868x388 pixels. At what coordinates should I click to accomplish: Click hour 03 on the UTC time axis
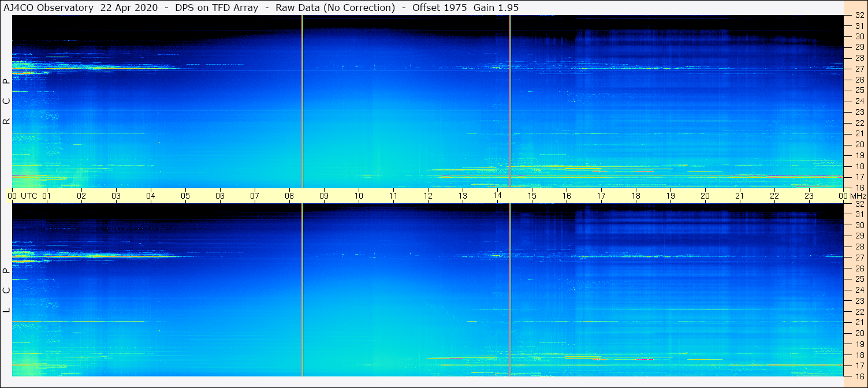[116, 196]
